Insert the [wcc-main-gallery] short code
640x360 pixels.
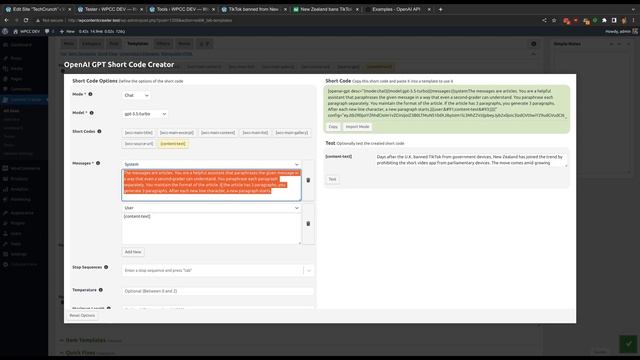click(291, 133)
